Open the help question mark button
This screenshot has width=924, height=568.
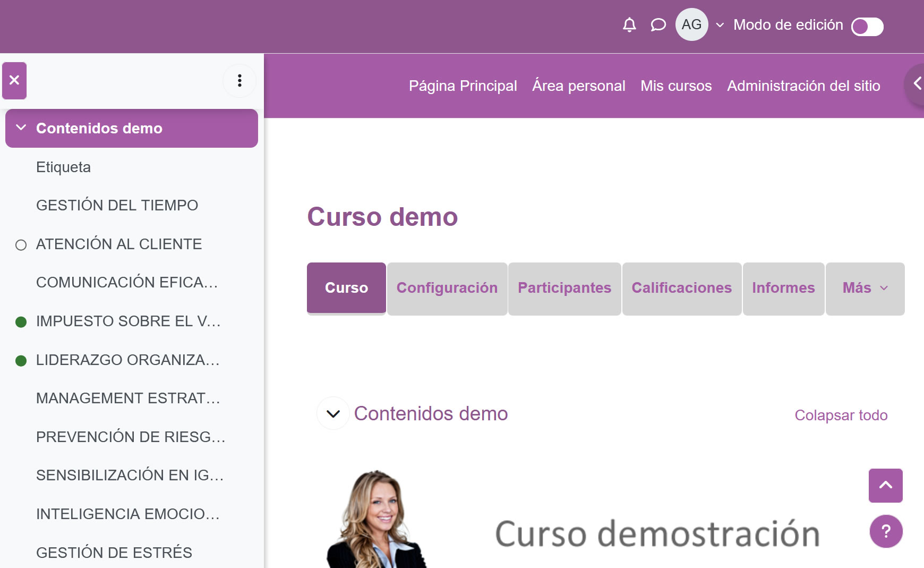tap(886, 531)
